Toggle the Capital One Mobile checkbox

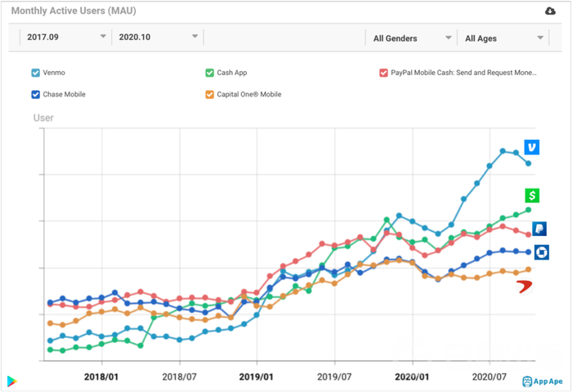(210, 94)
